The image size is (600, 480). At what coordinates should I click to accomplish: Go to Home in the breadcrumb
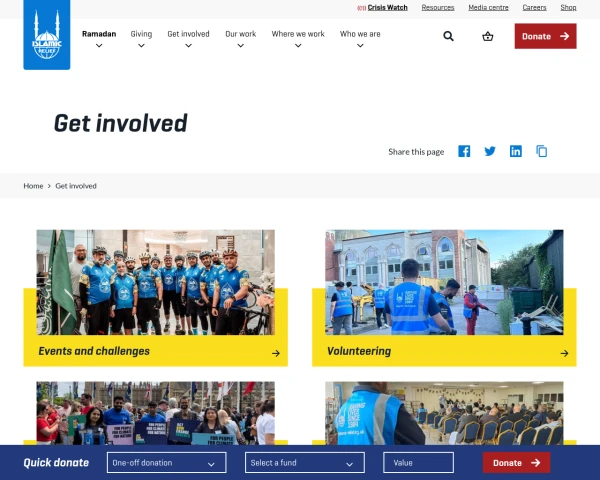33,186
